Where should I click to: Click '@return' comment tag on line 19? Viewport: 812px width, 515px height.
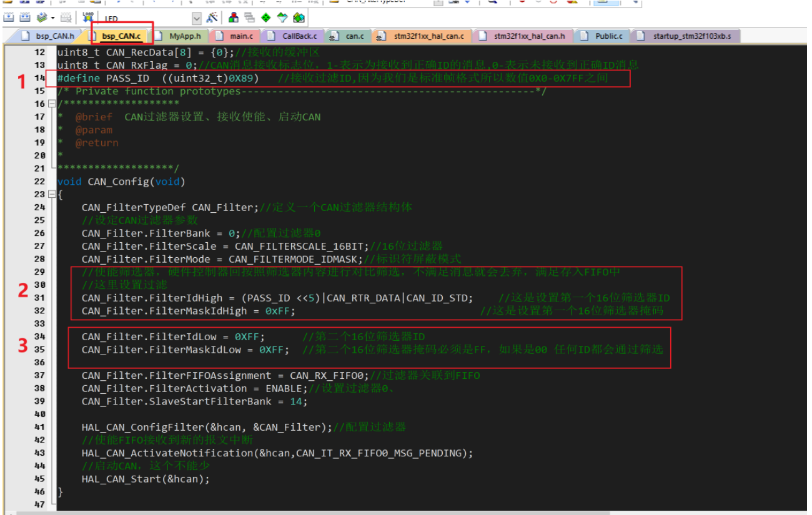(x=97, y=142)
